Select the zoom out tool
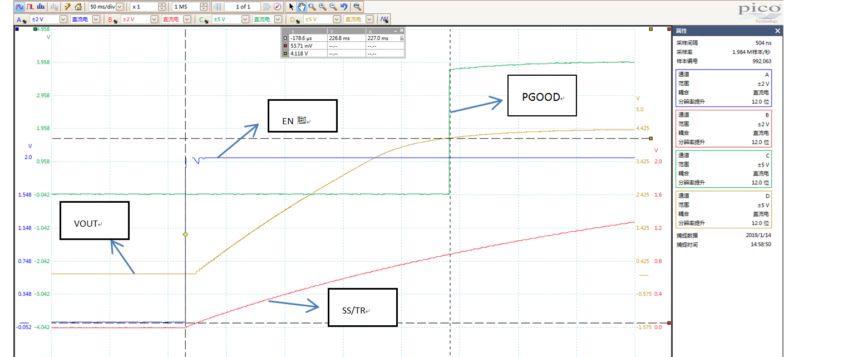 333,7
